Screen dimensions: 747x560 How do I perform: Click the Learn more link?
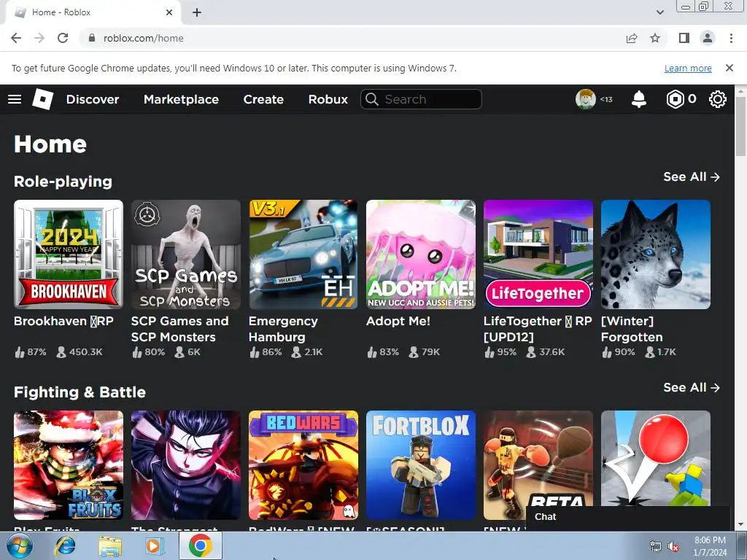click(688, 68)
